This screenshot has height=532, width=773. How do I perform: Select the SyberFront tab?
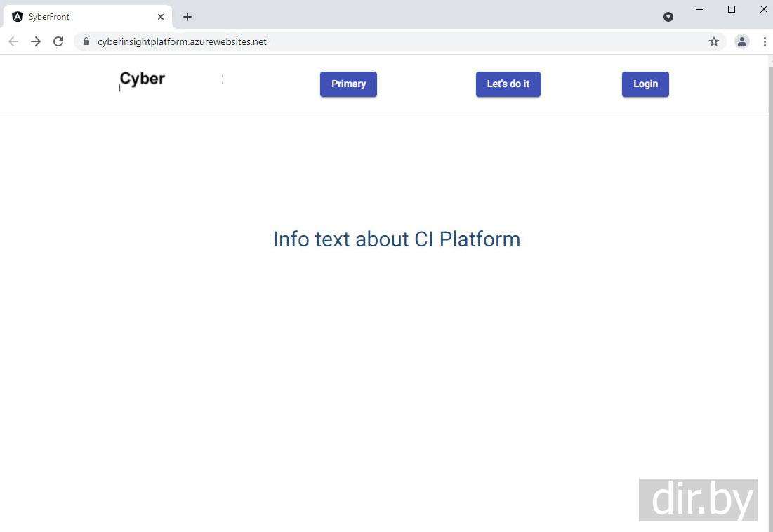88,17
